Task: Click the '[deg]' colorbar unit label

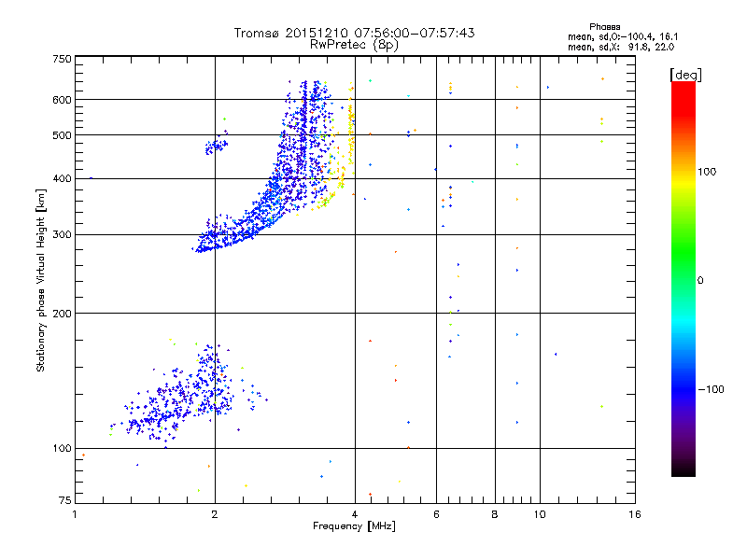Action: pyautogui.click(x=685, y=75)
